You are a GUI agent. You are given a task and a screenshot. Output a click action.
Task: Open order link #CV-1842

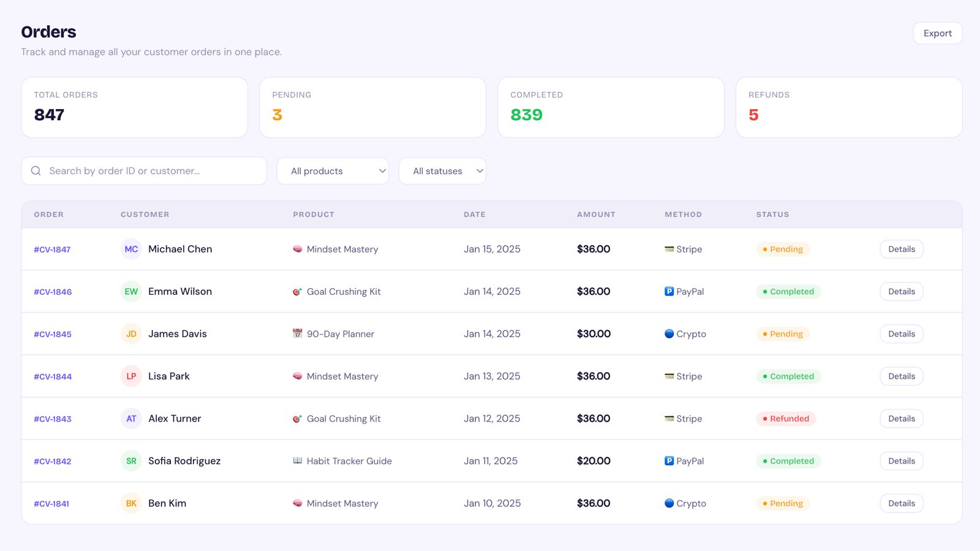pos(53,461)
